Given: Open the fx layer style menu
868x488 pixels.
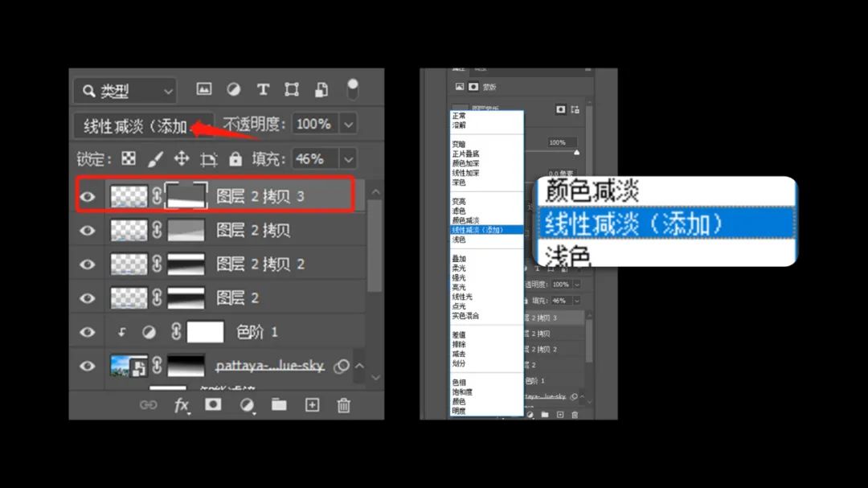Looking at the screenshot, I should pyautogui.click(x=181, y=405).
